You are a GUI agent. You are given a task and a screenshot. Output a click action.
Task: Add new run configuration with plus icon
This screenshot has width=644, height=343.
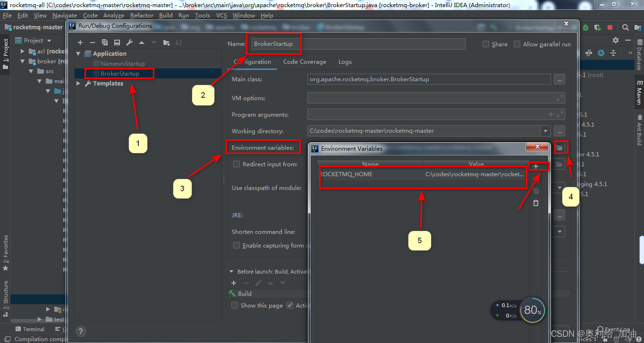[80, 43]
